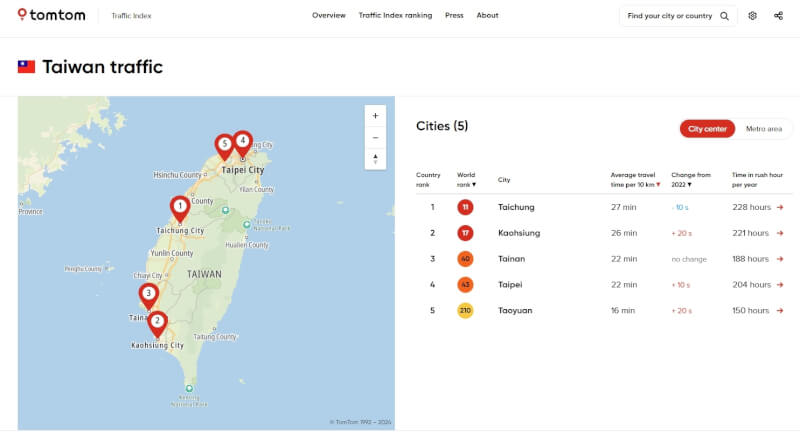Click world rank badge 11
800x442 pixels.
[x=465, y=207]
